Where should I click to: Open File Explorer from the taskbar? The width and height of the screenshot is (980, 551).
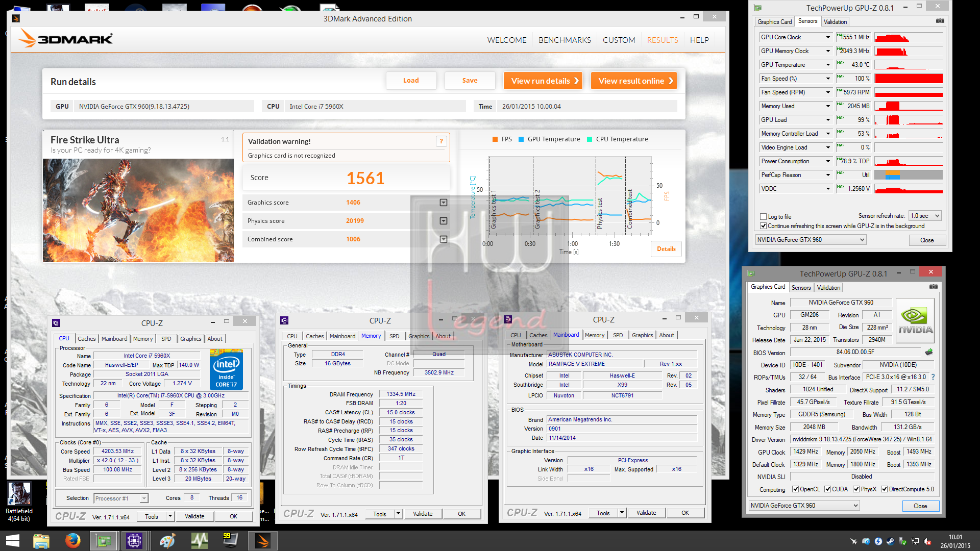tap(41, 541)
